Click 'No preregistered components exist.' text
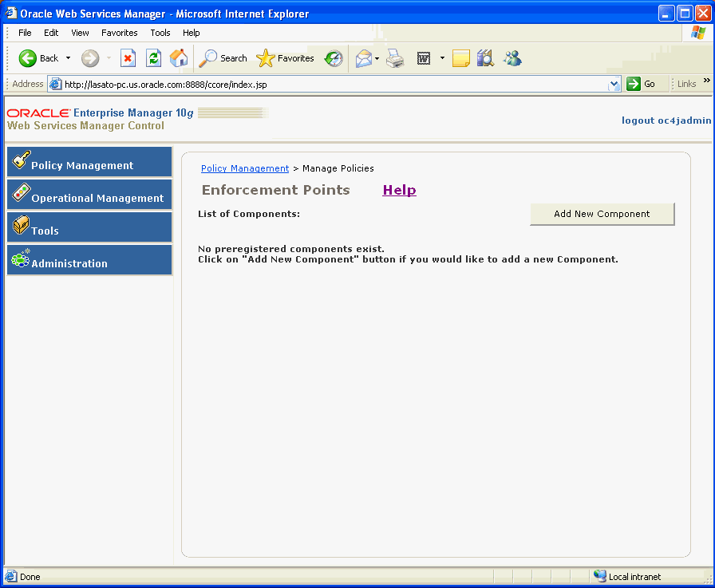 pos(291,249)
